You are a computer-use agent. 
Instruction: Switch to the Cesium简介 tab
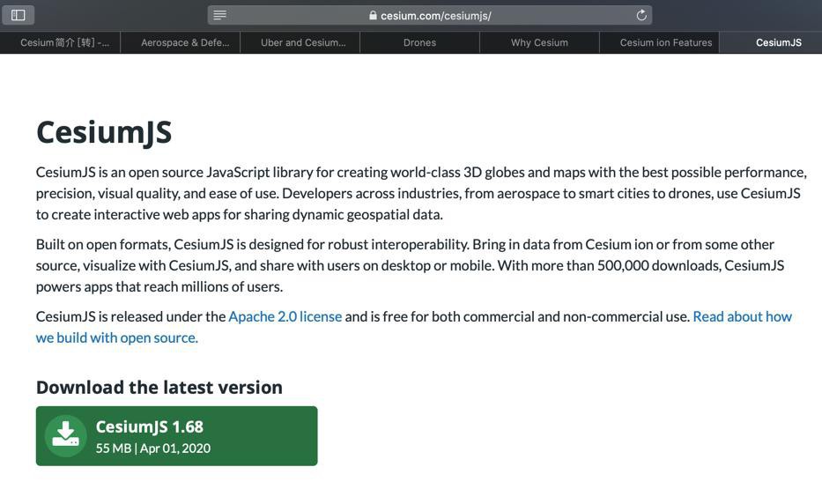point(64,42)
